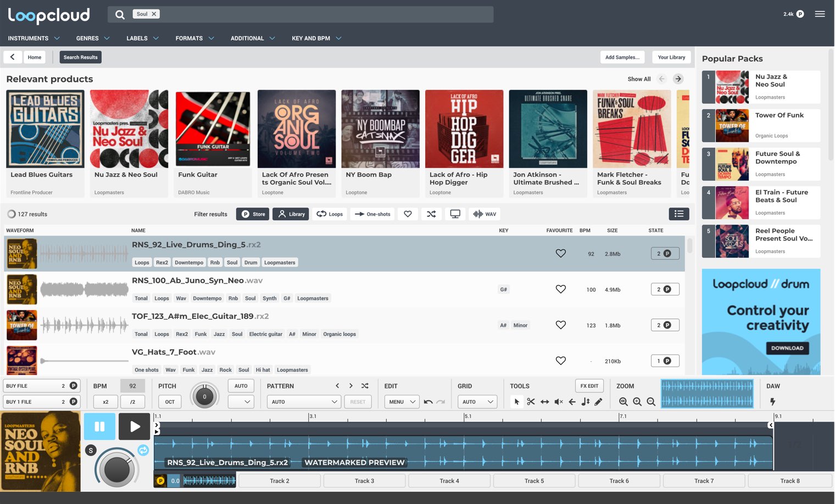The width and height of the screenshot is (835, 504).
Task: Expand the Key and BPM dropdown
Action: (316, 38)
